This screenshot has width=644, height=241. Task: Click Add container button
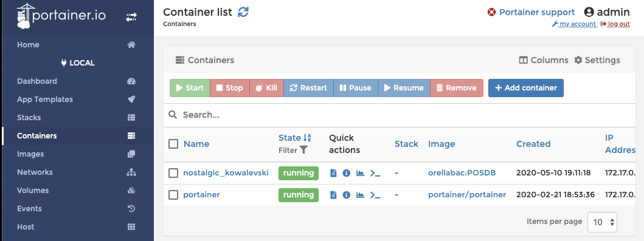pos(525,88)
